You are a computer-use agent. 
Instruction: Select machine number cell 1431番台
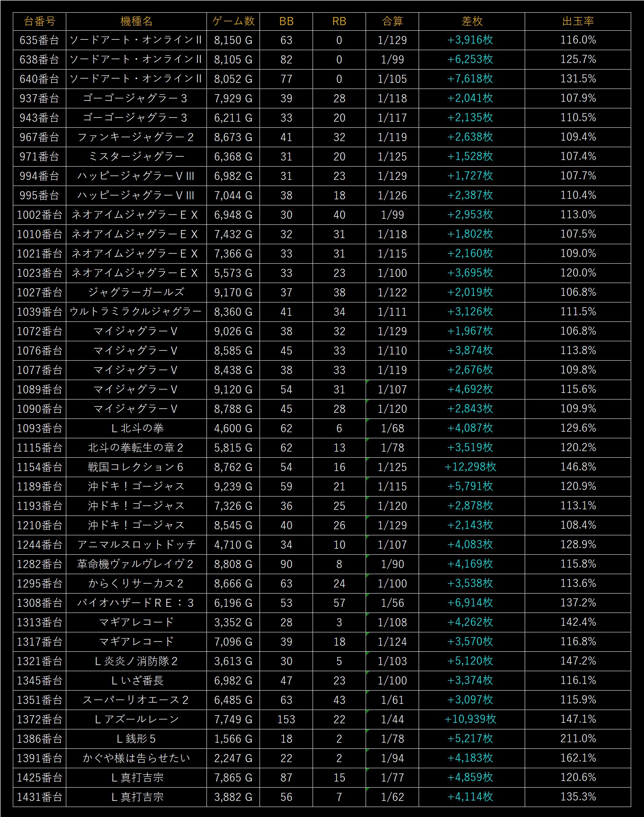pyautogui.click(x=39, y=797)
